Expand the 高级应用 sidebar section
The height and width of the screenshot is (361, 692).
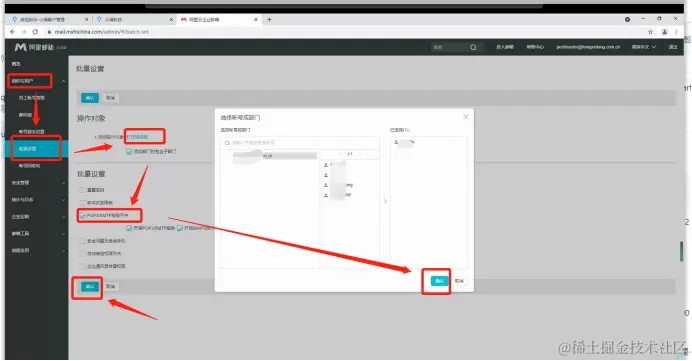[38, 250]
